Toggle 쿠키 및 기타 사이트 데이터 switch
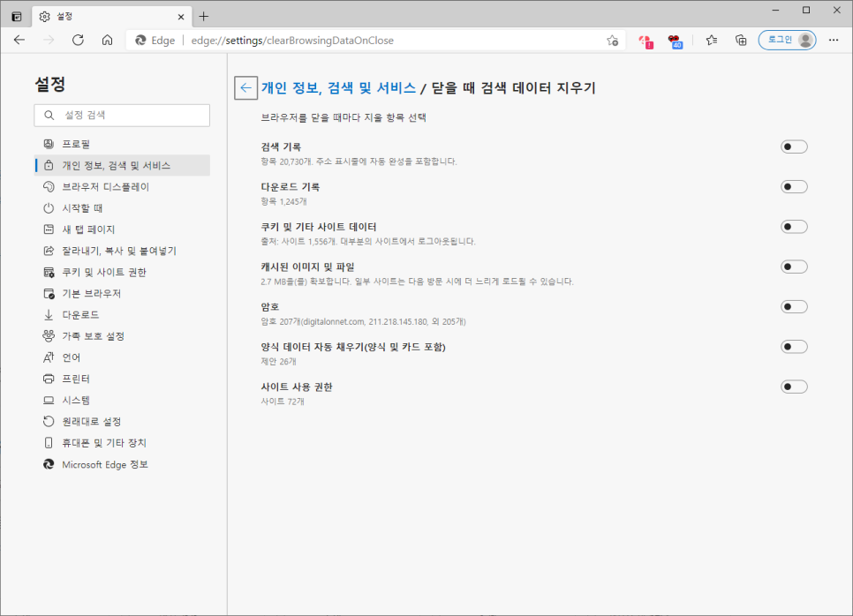The image size is (853, 616). pos(794,227)
